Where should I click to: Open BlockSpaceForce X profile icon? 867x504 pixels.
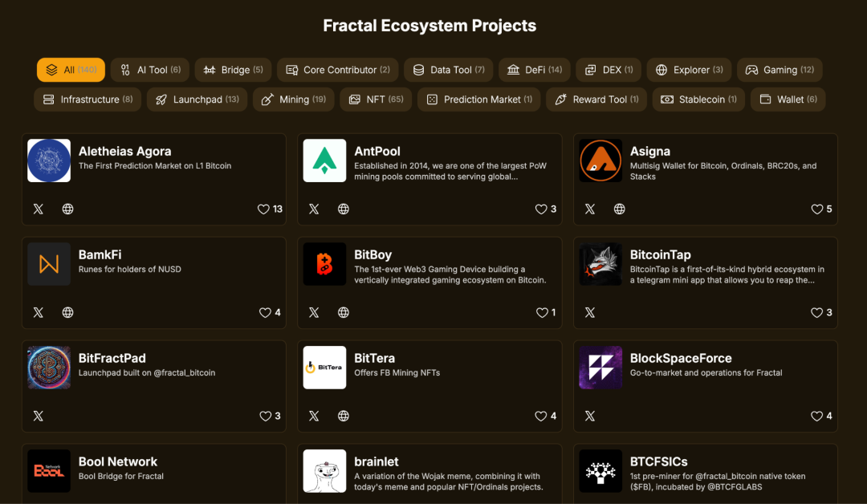[590, 416]
